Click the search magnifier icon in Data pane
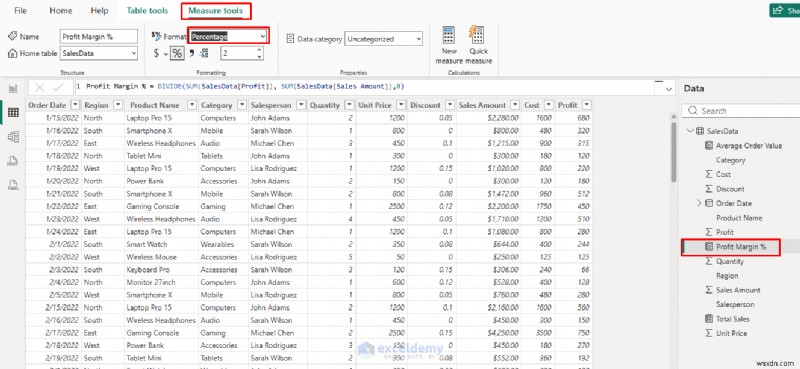Viewport: 800px width, 369px height. click(692, 111)
